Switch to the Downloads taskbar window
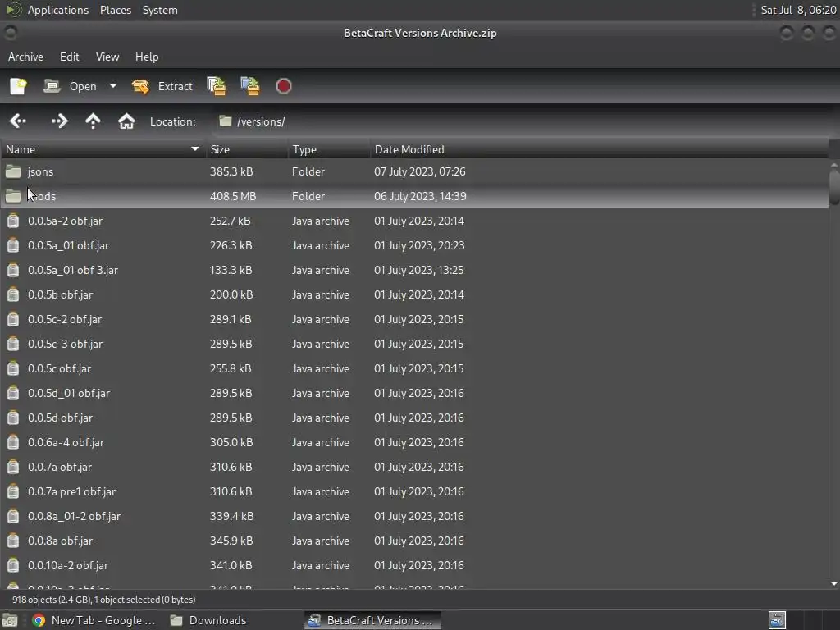The image size is (840, 630). point(208,620)
